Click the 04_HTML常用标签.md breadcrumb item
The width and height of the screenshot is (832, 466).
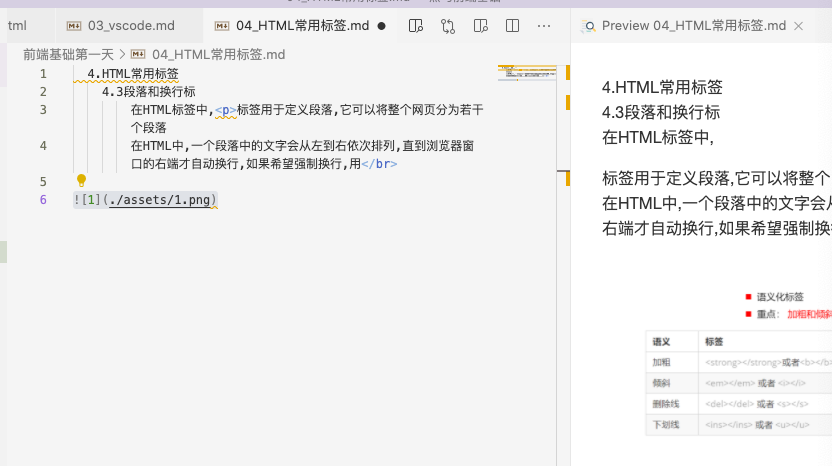point(219,55)
